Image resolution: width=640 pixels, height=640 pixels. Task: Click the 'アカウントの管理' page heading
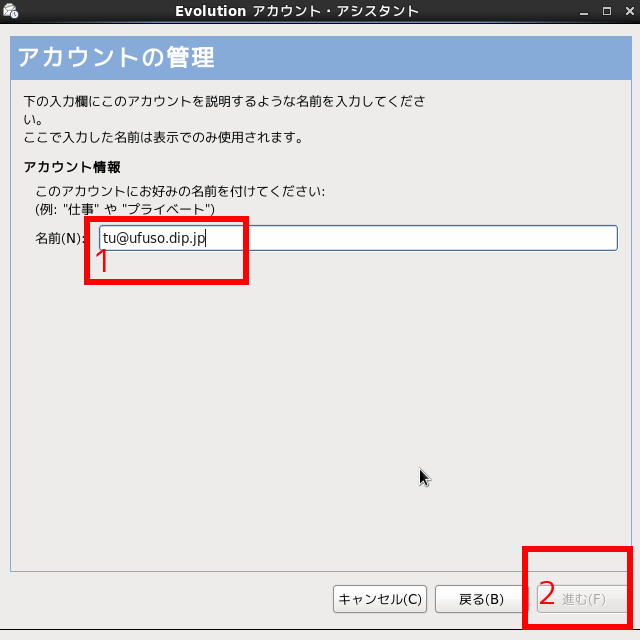pyautogui.click(x=116, y=58)
